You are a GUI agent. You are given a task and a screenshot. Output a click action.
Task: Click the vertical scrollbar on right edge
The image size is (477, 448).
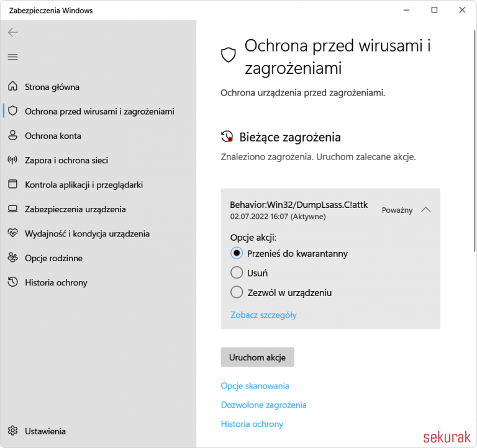click(x=475, y=141)
